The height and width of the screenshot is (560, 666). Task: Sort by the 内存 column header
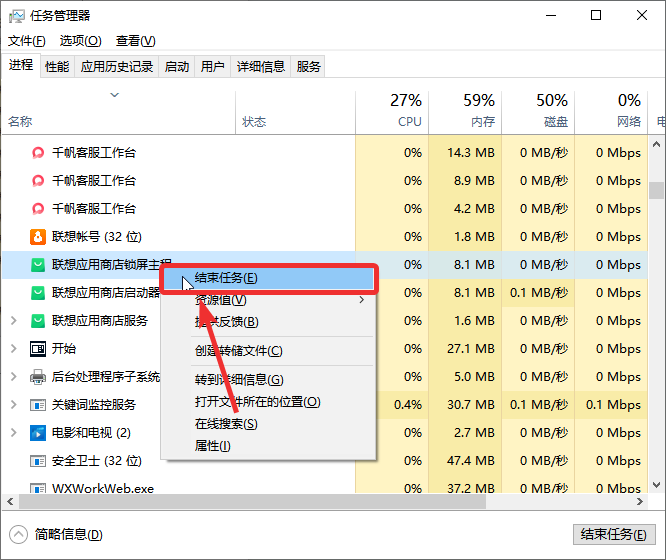[465, 113]
